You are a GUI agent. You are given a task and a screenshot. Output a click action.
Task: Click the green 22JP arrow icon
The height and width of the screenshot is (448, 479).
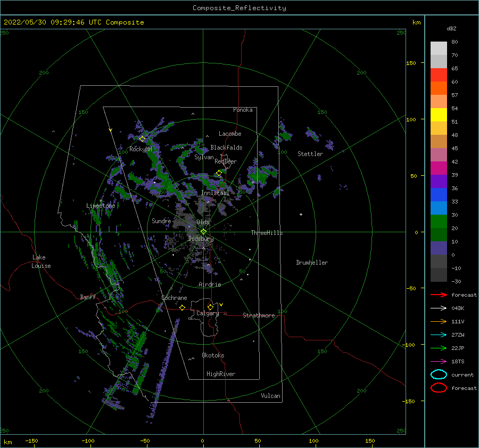coord(439,348)
